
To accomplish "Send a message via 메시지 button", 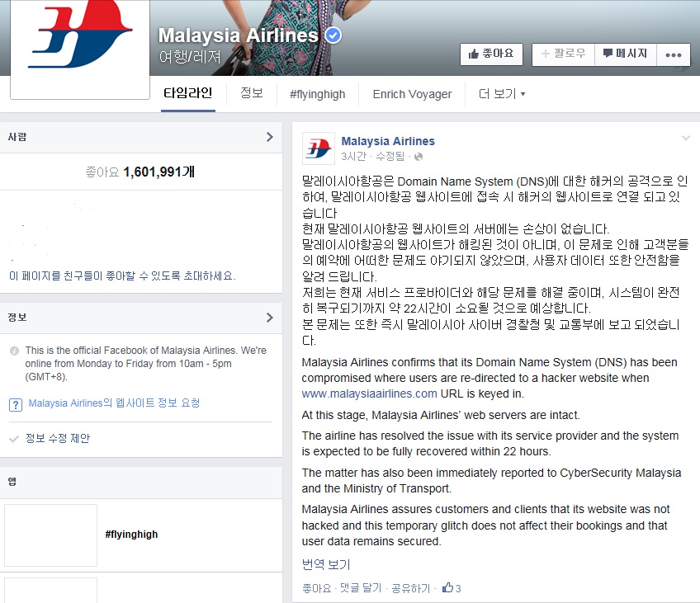I will click(626, 54).
